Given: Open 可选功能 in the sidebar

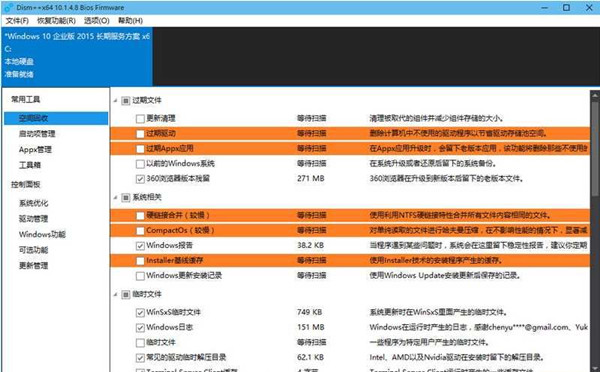Looking at the screenshot, I should [34, 250].
